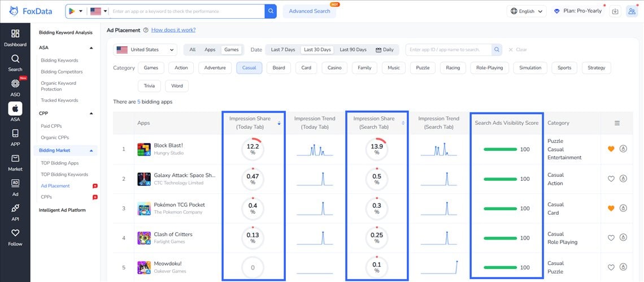Click Block Blast! 12.2% Today Tab share gauge
The width and height of the screenshot is (644, 282).
[x=253, y=149]
